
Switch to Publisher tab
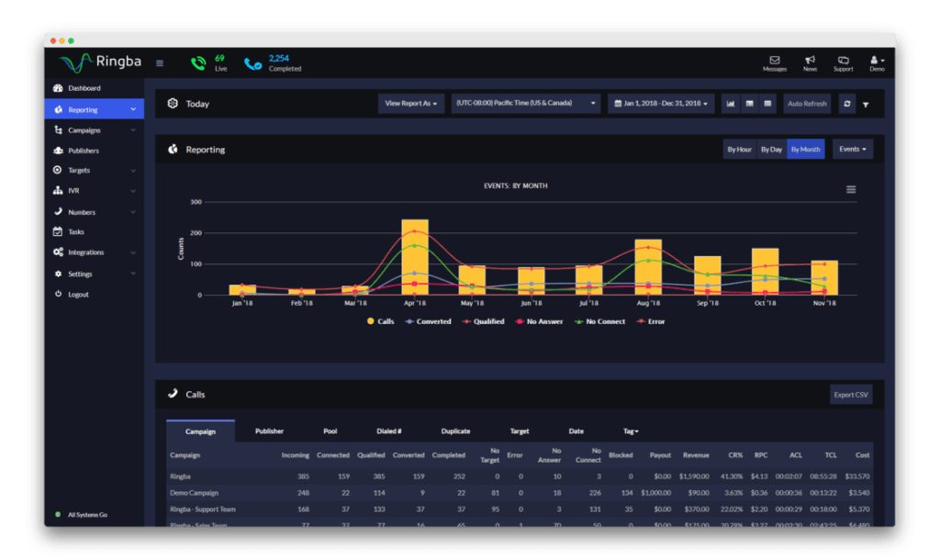click(269, 431)
